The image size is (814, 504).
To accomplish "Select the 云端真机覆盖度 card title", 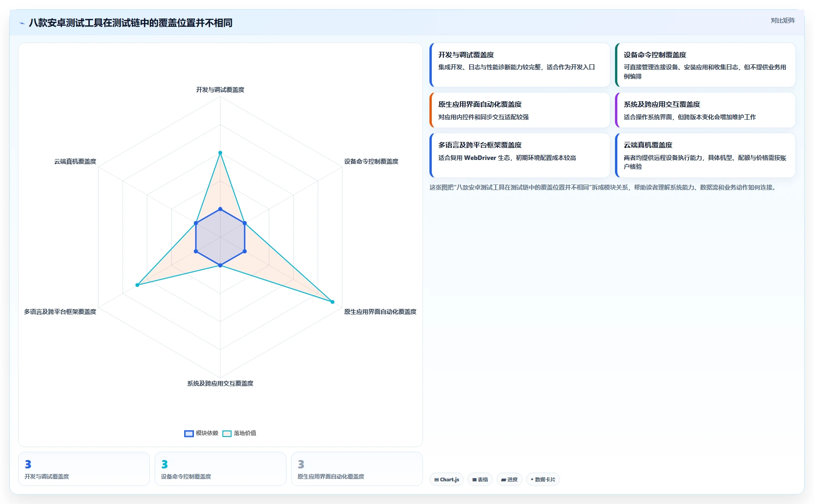I will point(648,145).
